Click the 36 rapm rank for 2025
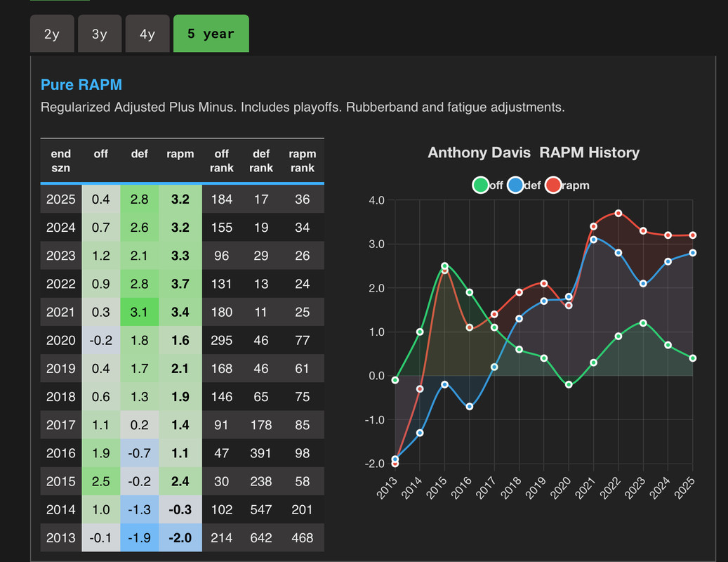Image resolution: width=728 pixels, height=562 pixels. [303, 200]
